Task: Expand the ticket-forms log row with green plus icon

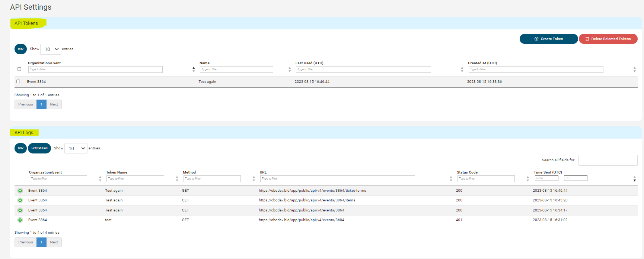Action: (x=20, y=191)
